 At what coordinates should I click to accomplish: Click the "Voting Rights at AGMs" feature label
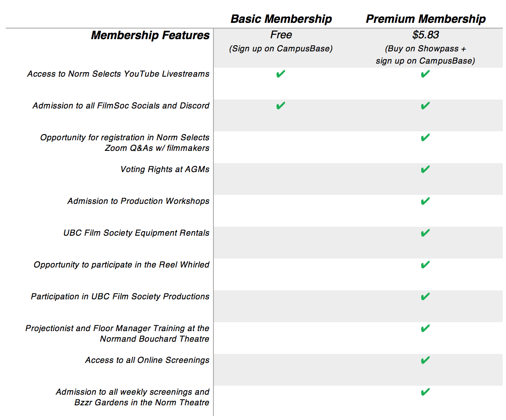pos(165,169)
